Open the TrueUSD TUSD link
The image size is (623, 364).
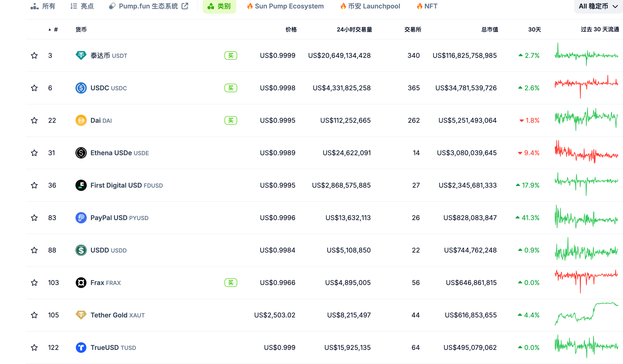click(x=113, y=348)
